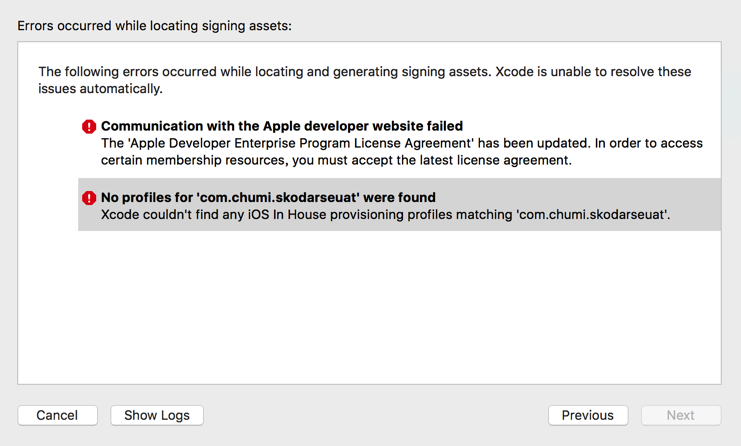Select the 'Communication with the Apple developer website failed' heading

click(x=281, y=127)
